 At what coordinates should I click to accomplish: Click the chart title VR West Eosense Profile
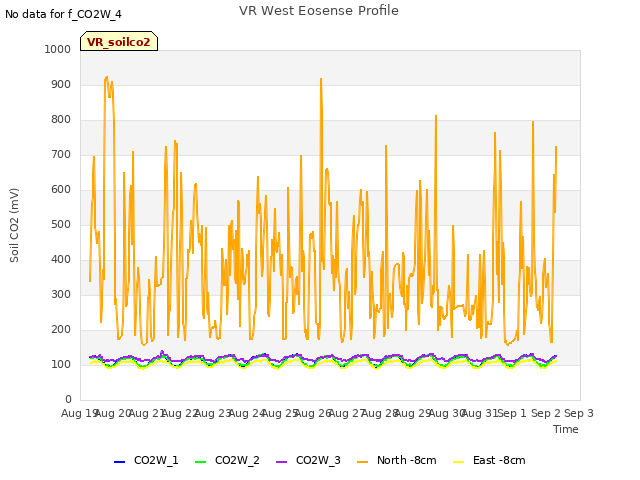tap(319, 11)
